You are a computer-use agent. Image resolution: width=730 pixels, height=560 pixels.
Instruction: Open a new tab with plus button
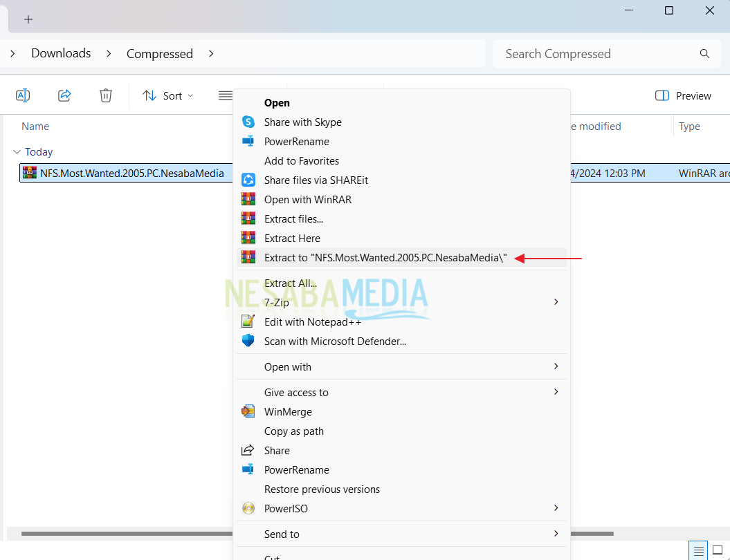coord(28,19)
